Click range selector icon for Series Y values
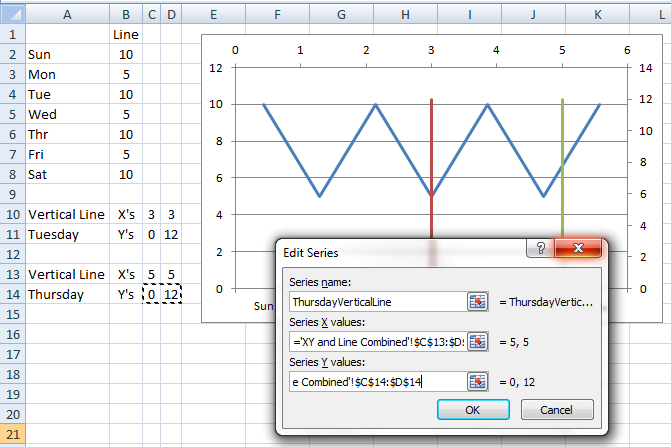 click(477, 381)
